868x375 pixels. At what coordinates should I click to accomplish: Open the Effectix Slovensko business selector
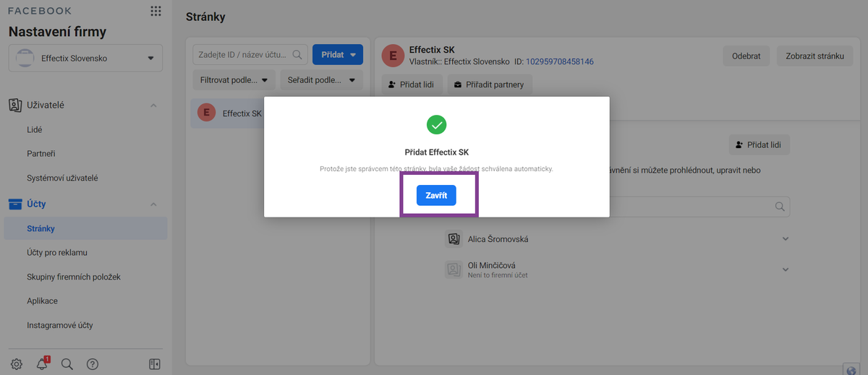pyautogui.click(x=85, y=58)
